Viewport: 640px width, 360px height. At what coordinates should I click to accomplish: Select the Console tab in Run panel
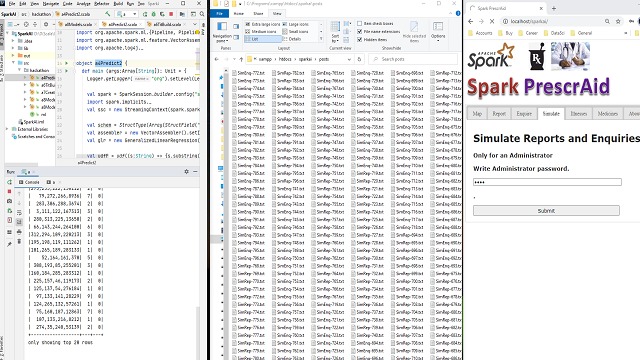[29, 182]
